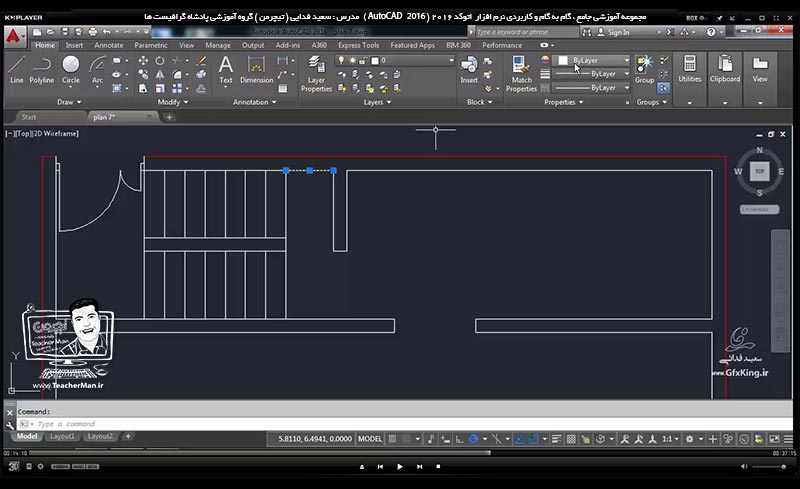Viewport: 800px width, 489px height.
Task: Adjust the player volume slider
Action: (769, 467)
